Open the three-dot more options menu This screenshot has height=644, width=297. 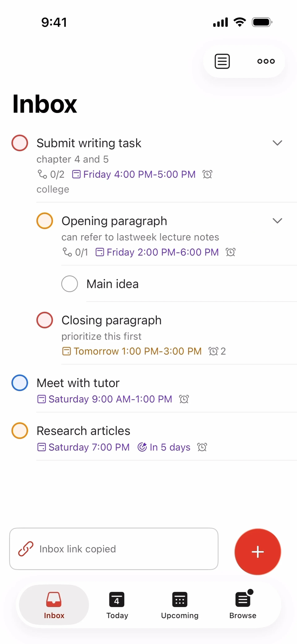pos(266,61)
